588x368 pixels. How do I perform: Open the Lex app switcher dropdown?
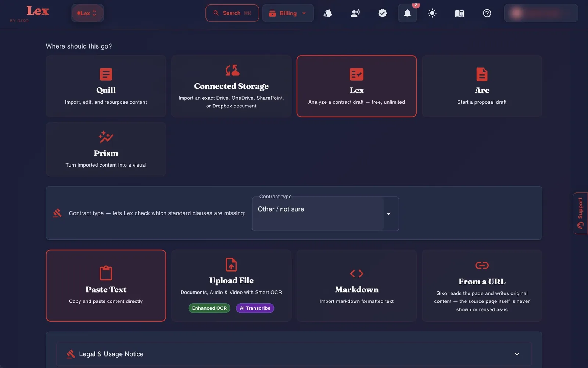pos(87,13)
